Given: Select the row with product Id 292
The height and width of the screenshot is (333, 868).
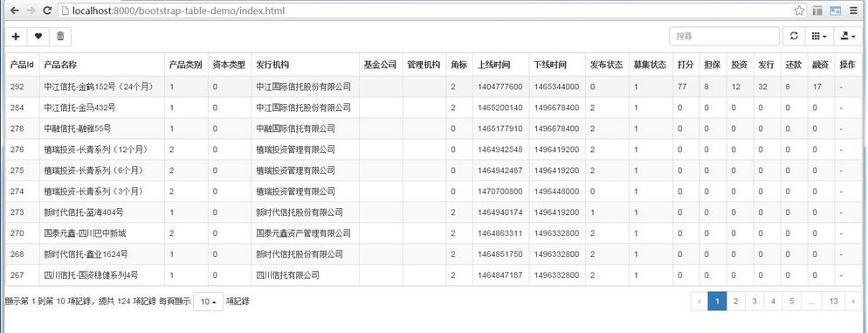Looking at the screenshot, I should click(x=433, y=87).
